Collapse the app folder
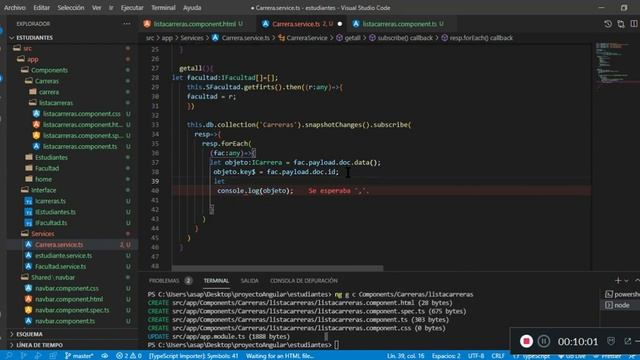 pos(33,59)
